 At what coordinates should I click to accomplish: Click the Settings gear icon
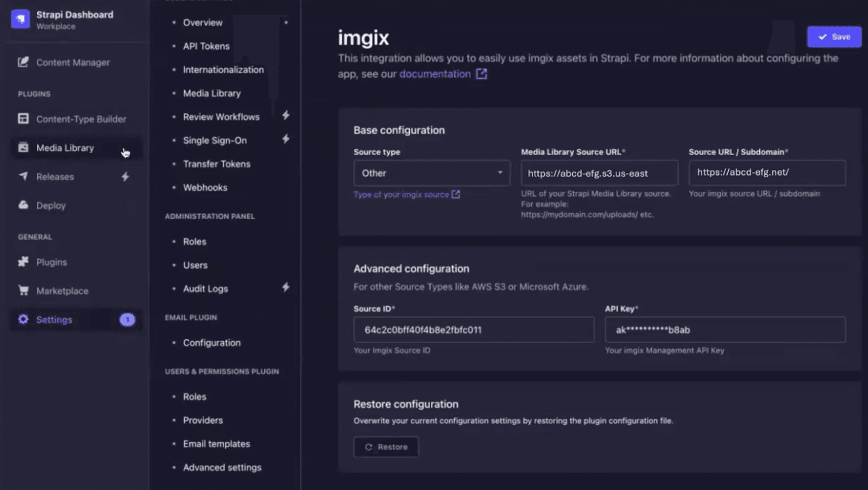click(x=23, y=319)
